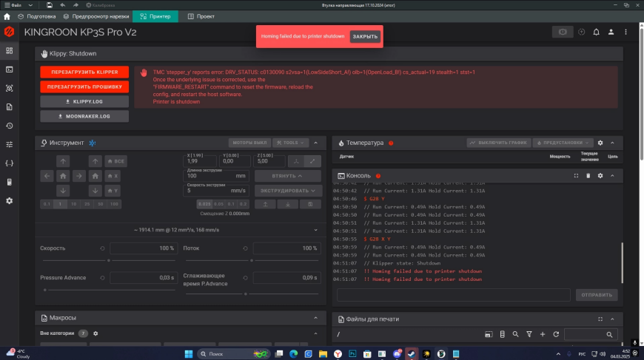
Task: Collapse the Файлы для печати panel
Action: coord(612,319)
